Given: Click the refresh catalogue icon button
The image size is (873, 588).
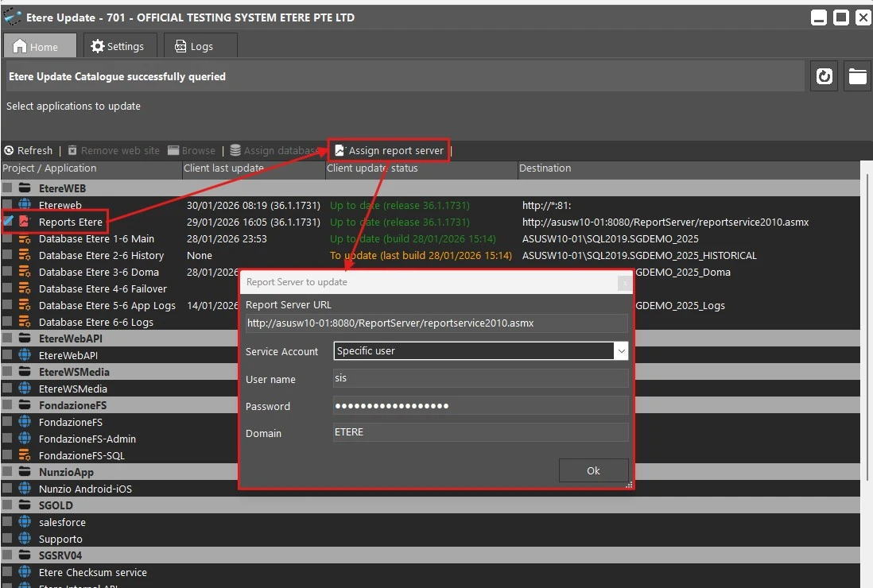Looking at the screenshot, I should tap(824, 76).
